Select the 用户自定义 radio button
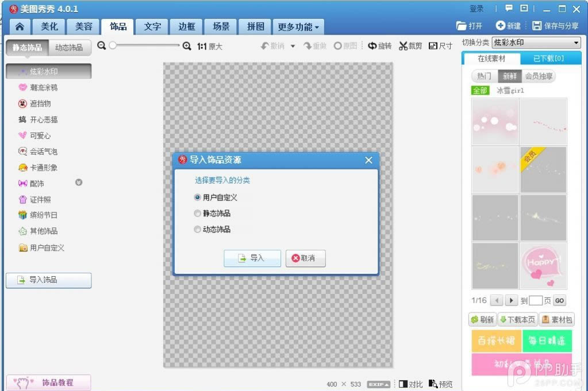The width and height of the screenshot is (588, 391). pos(197,198)
